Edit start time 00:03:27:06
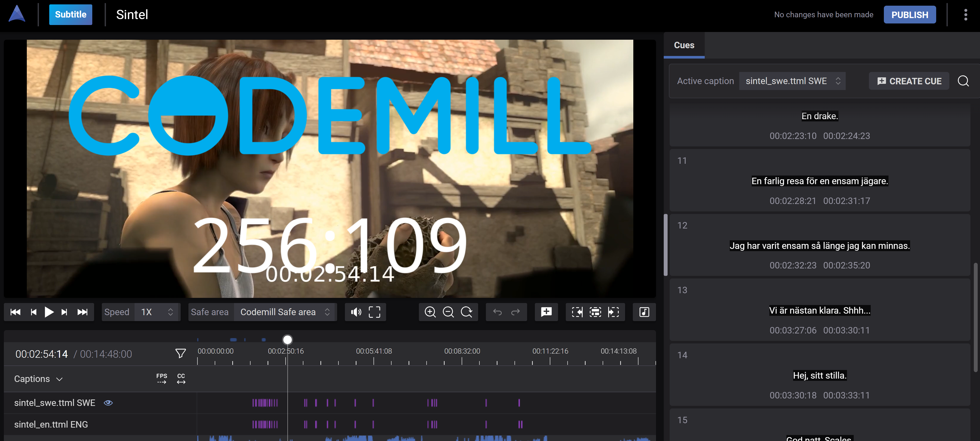980x441 pixels. tap(793, 330)
